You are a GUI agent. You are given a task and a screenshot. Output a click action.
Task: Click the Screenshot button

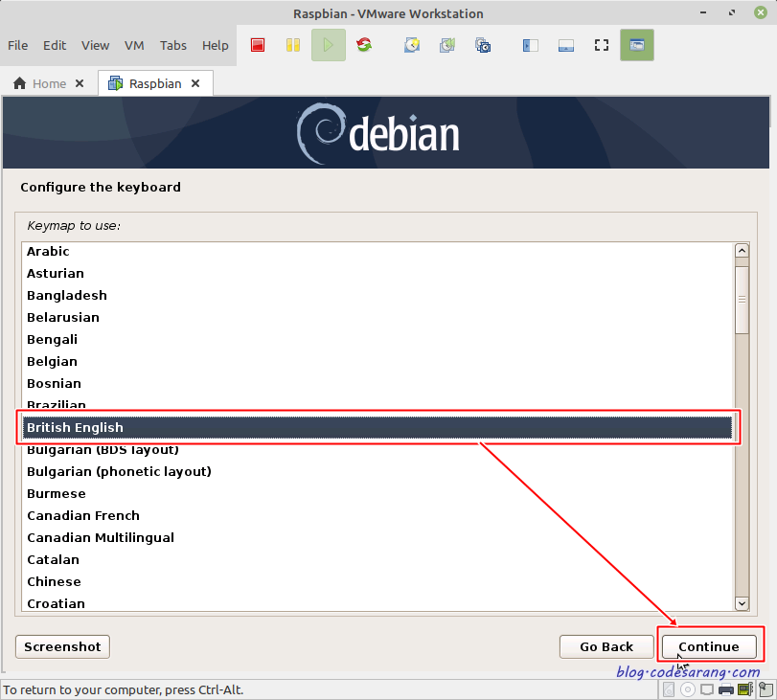pyautogui.click(x=62, y=646)
